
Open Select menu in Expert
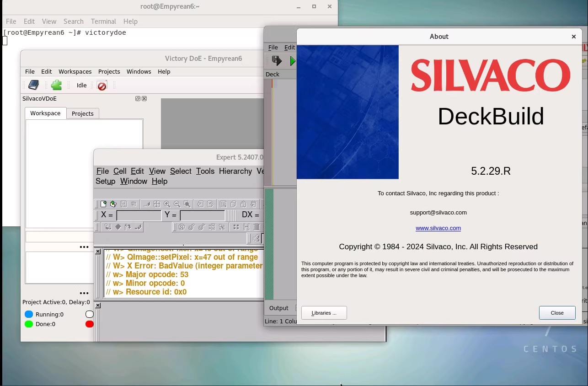point(181,171)
